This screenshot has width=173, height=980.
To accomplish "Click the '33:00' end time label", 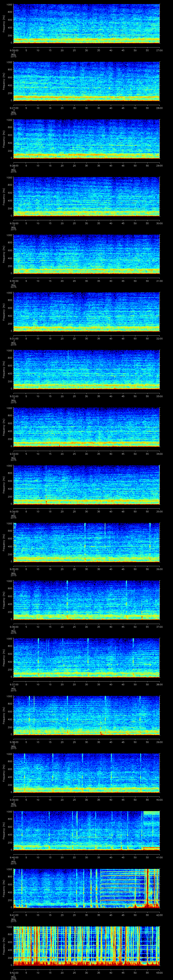I will [159, 396].
